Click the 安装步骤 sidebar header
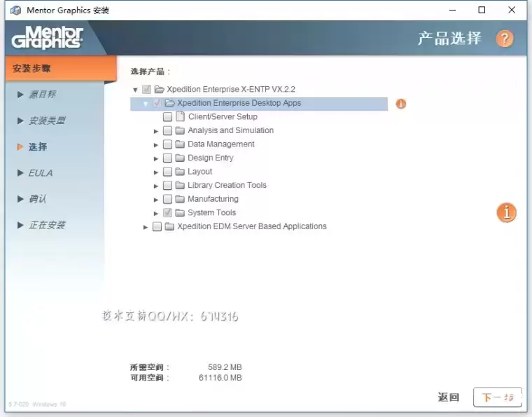The width and height of the screenshot is (532, 417). click(x=61, y=68)
